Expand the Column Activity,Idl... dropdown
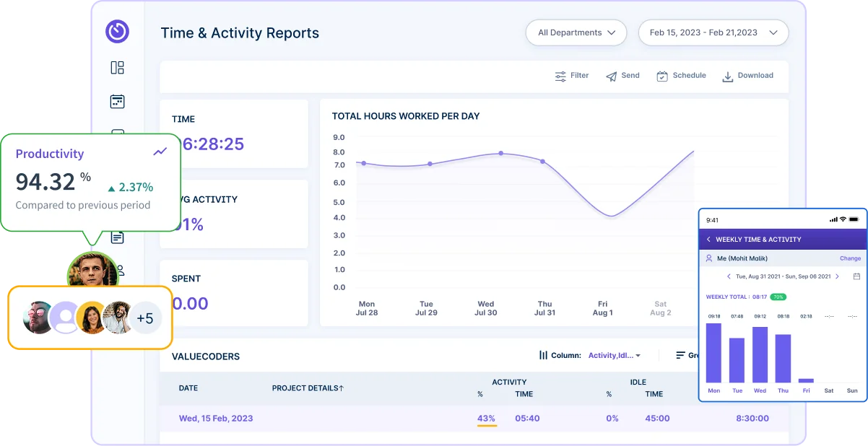868x446 pixels. pyautogui.click(x=614, y=355)
